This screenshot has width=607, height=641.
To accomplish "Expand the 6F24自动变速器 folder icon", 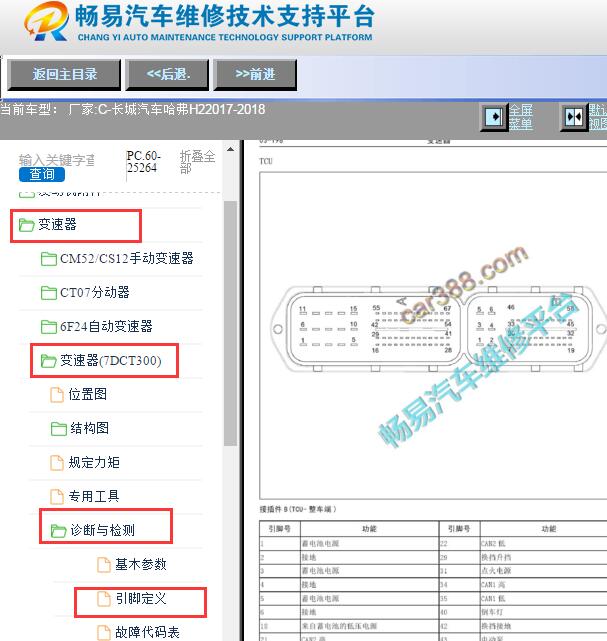I will (49, 327).
